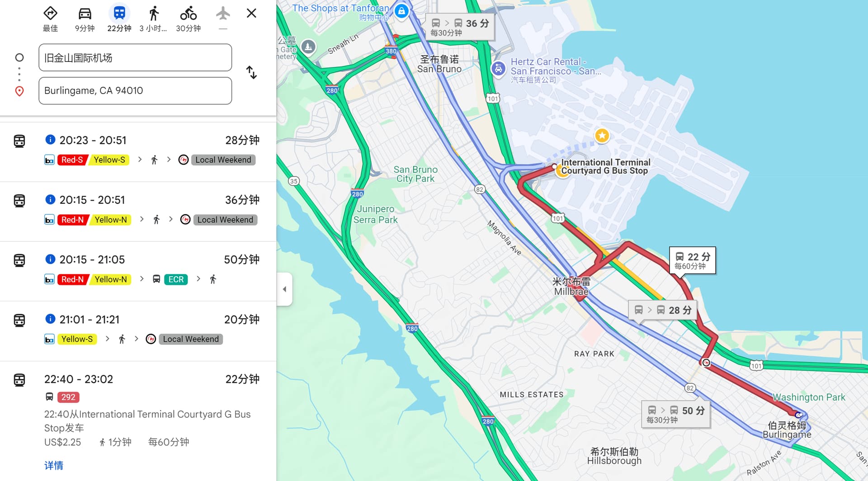Edit the origin field 旧金山国际机场
The image size is (868, 481).
[135, 57]
